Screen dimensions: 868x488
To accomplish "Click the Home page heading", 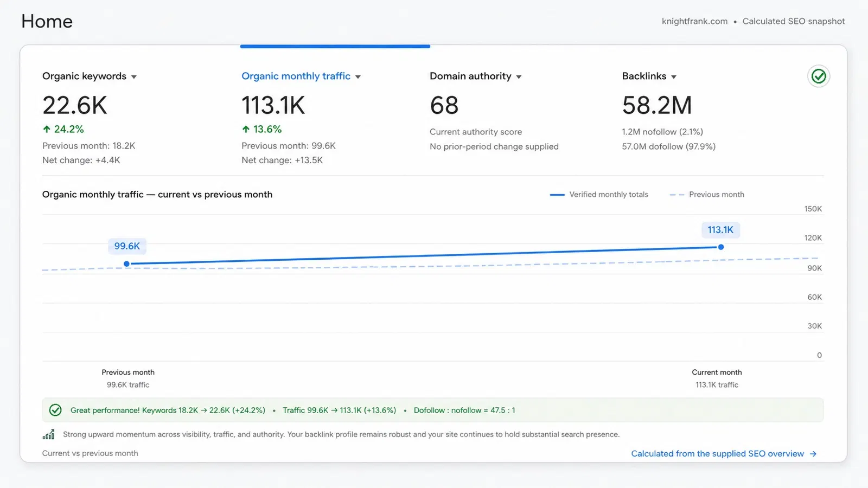I will point(47,21).
